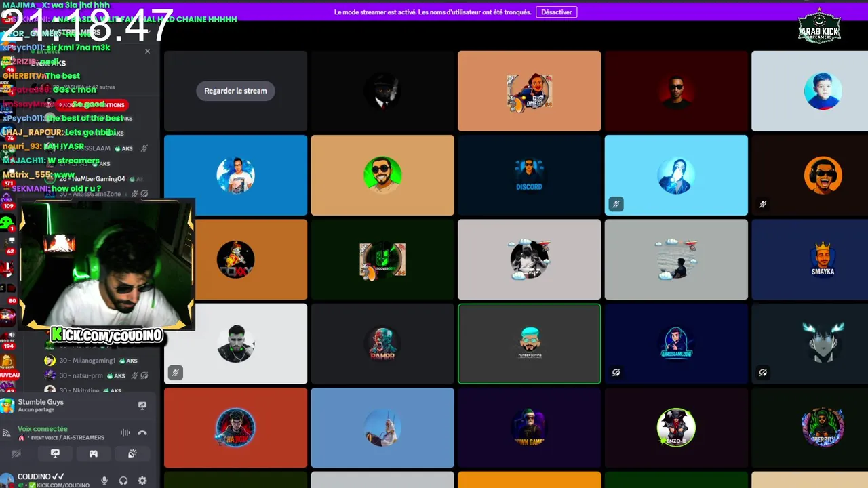Select the Undercover square logo tile
Image resolution: width=868 pixels, height=488 pixels.
(x=382, y=259)
